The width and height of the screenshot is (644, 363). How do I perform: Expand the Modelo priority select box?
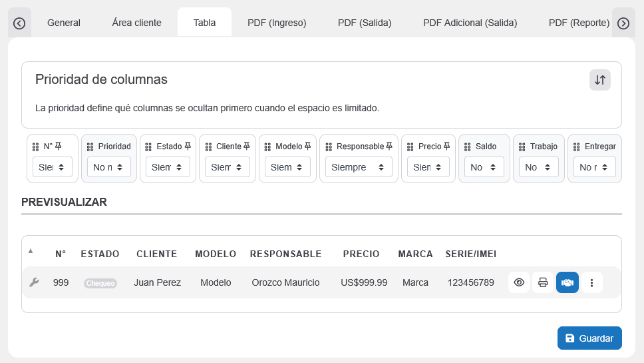[287, 167]
